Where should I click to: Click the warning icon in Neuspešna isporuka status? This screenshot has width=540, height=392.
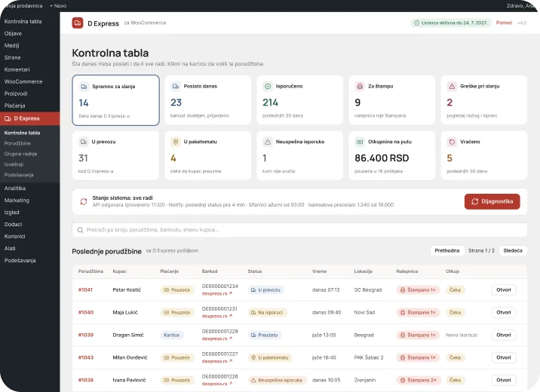coord(253,380)
